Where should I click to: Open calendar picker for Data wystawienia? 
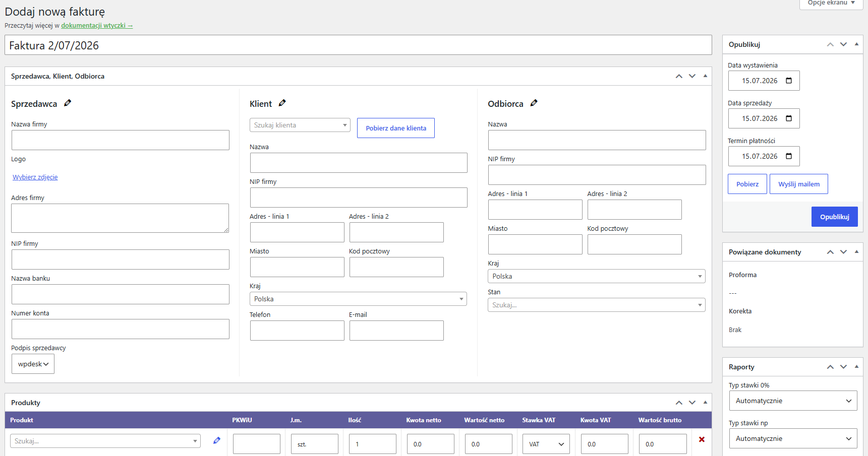pos(789,81)
